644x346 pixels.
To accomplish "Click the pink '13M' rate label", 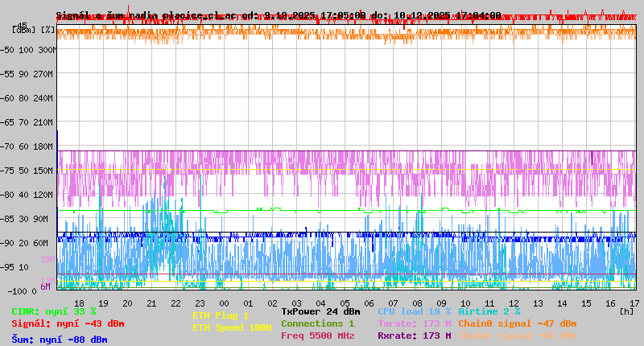I will pos(47,280).
